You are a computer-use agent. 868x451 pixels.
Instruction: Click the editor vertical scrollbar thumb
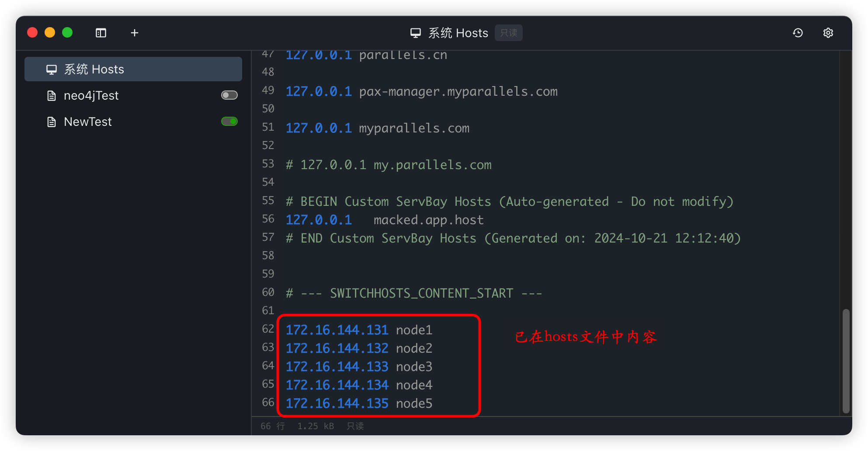[x=846, y=361]
